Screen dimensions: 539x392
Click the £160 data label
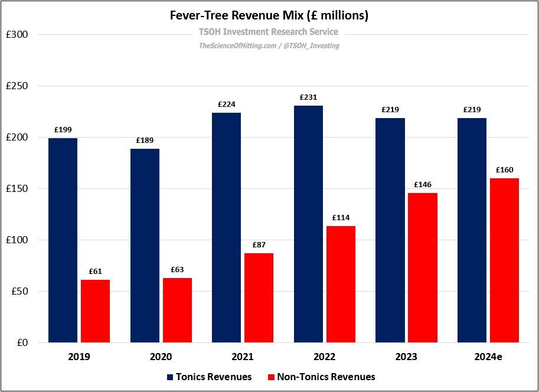(505, 170)
